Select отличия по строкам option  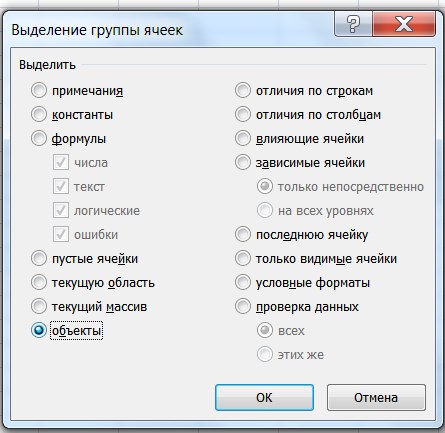click(243, 90)
